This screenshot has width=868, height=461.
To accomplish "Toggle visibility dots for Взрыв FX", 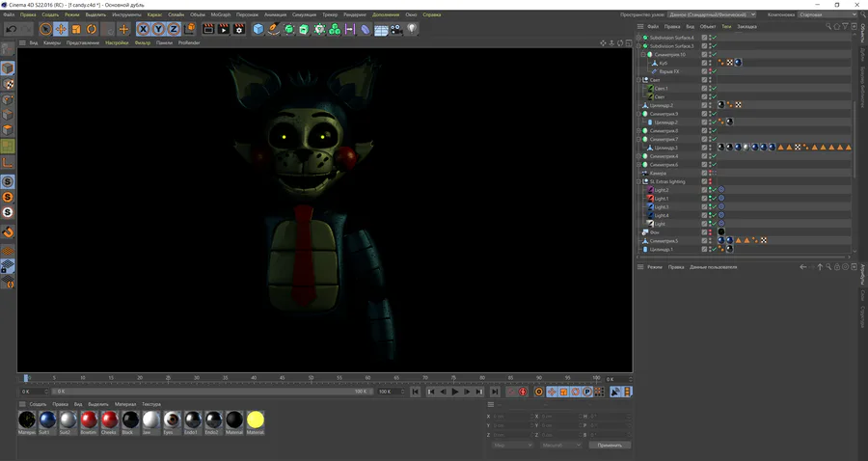I will [x=710, y=71].
